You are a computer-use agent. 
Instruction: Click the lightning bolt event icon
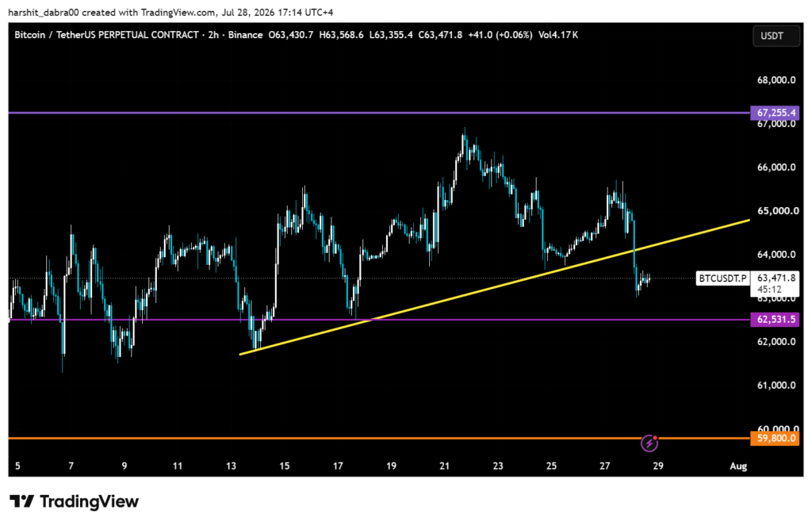point(649,443)
